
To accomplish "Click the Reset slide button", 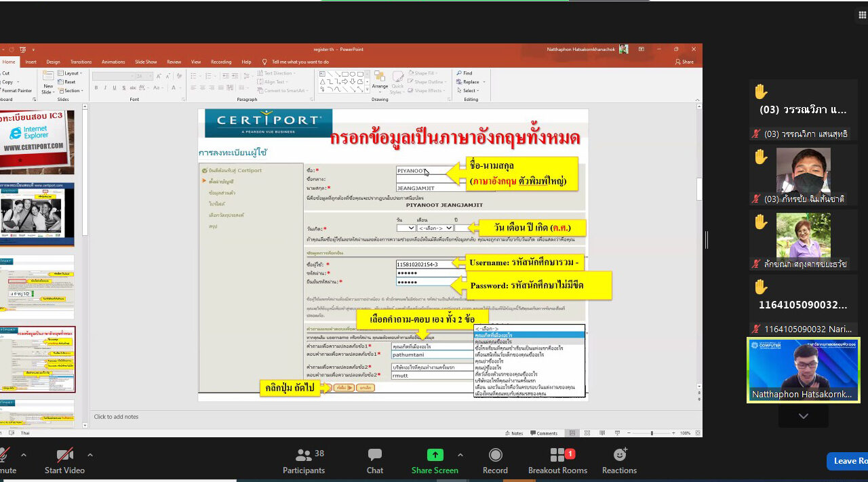I will (68, 82).
